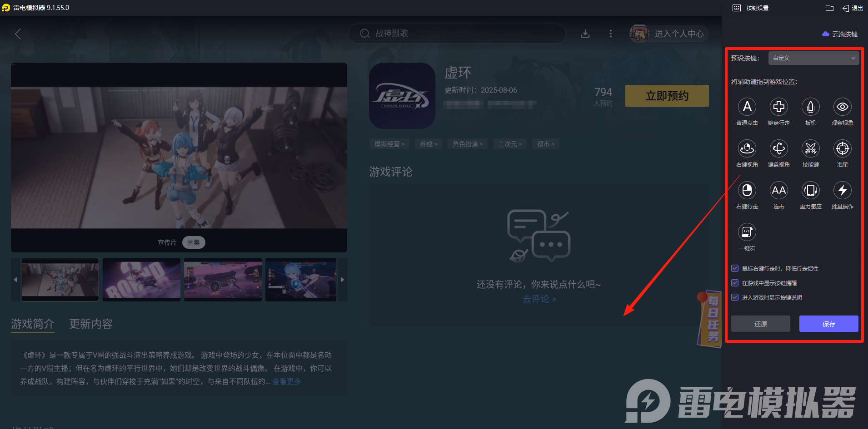
Task: Select the 准星 crosshair aiming tool
Action: pos(842,149)
